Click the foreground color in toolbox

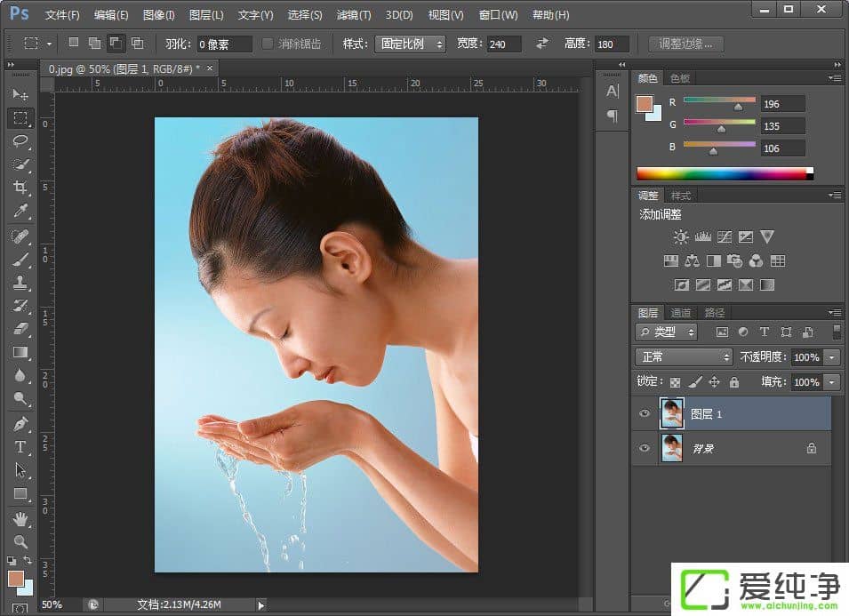tap(16, 579)
